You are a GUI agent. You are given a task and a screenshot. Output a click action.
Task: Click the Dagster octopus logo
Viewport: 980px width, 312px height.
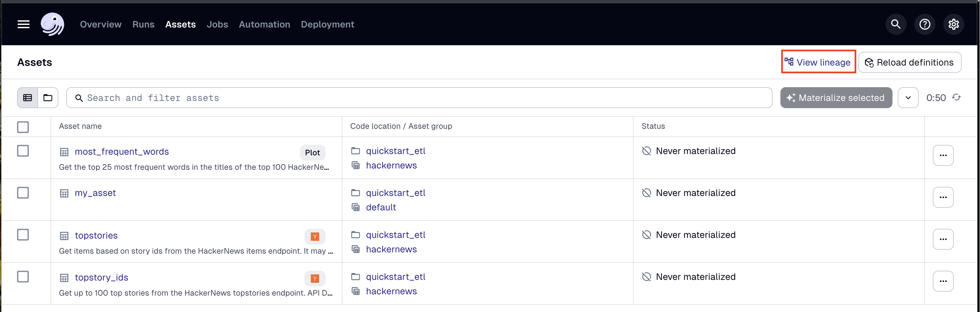[52, 24]
